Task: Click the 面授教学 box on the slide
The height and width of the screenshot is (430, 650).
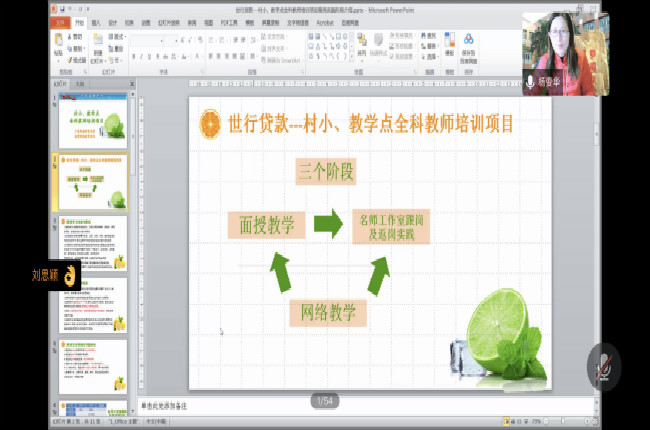Action: 266,225
